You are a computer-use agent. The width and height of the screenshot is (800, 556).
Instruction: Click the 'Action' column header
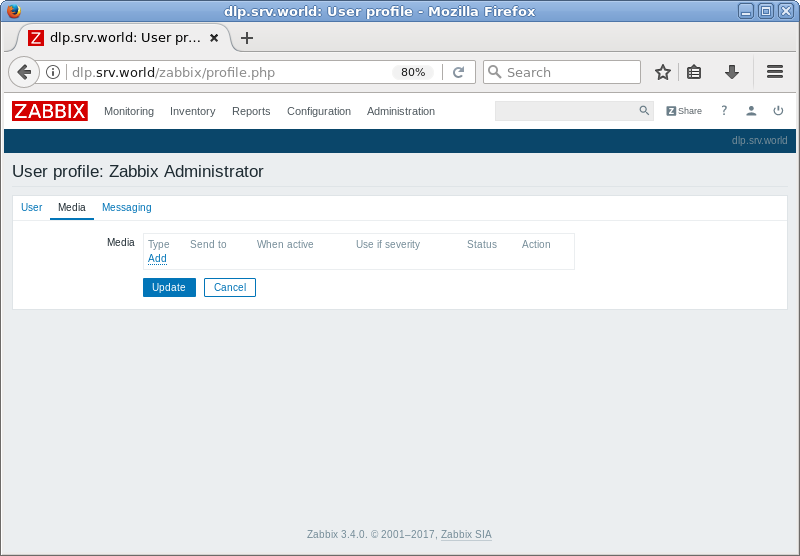536,244
